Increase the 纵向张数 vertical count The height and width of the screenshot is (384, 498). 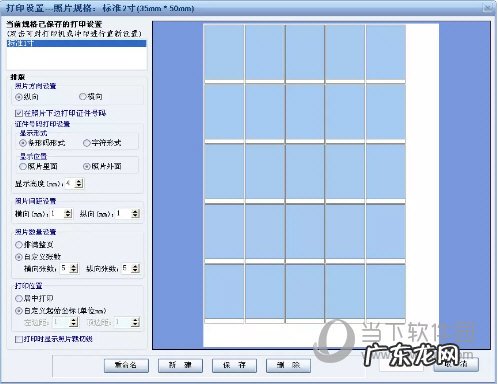(135, 266)
